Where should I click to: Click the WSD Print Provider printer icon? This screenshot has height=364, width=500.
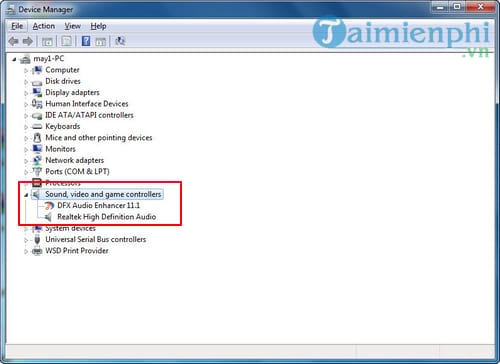coord(37,251)
